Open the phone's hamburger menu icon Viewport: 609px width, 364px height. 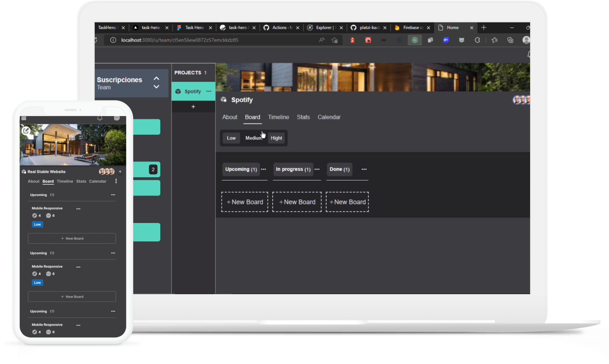pyautogui.click(x=24, y=118)
